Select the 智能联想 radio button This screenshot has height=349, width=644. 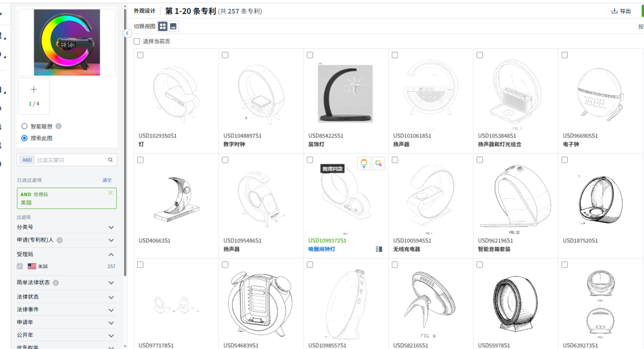tap(24, 126)
